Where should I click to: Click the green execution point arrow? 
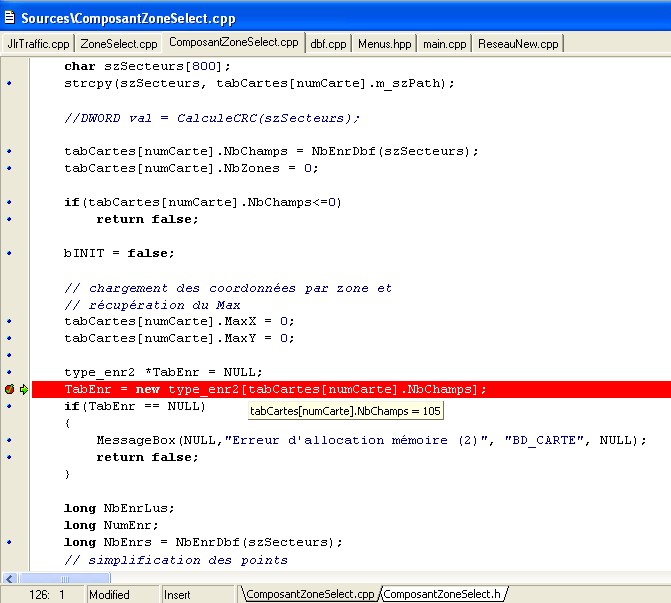[24, 389]
